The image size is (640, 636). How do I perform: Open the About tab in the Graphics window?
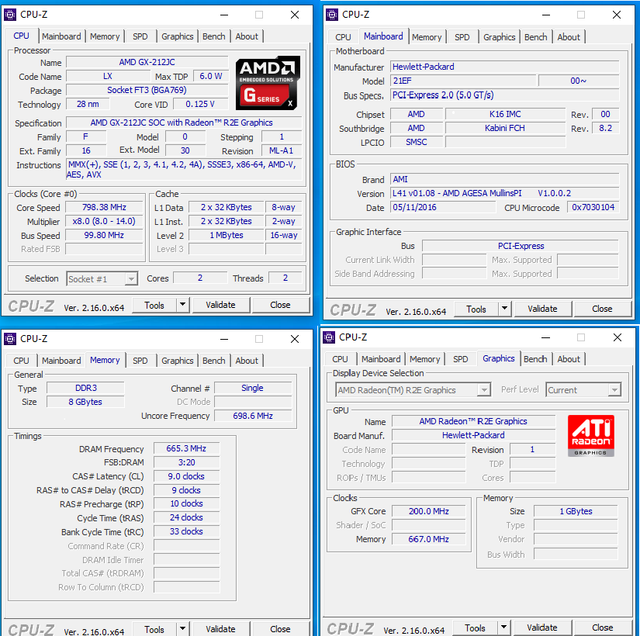[569, 359]
